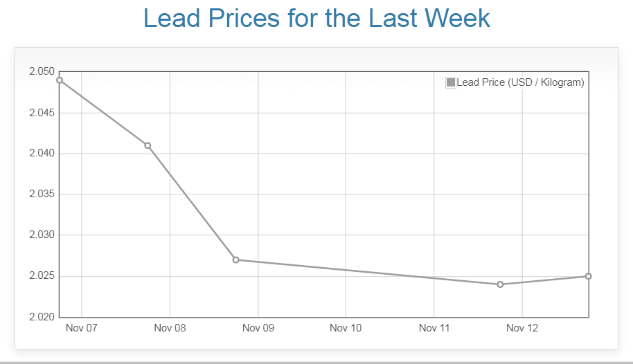This screenshot has width=633, height=364.
Task: Click the 2.050 y-axis label
Action: tap(42, 72)
